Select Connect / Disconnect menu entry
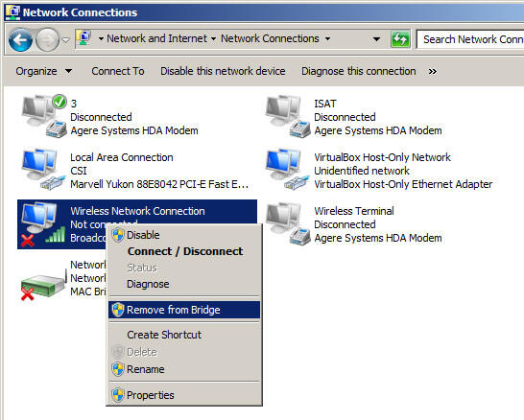Screen dimensions: 524x420 click(184, 251)
